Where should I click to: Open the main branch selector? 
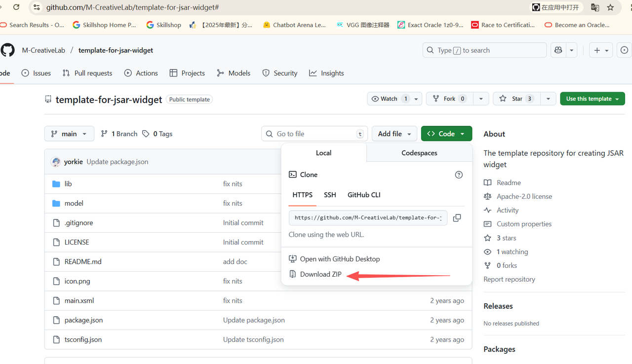[x=69, y=134]
